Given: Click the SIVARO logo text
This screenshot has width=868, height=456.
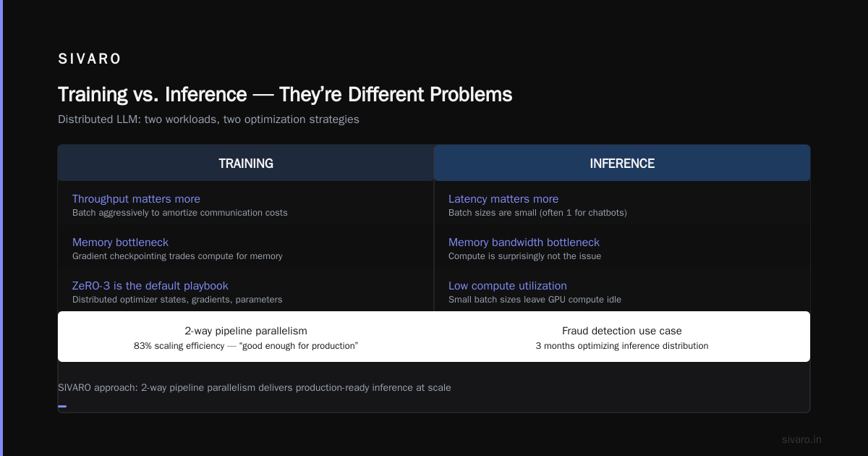Looking at the screenshot, I should [x=90, y=59].
